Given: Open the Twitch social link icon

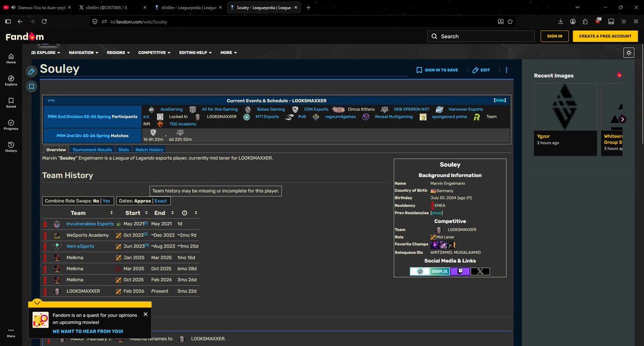Looking at the screenshot, I should [460, 271].
